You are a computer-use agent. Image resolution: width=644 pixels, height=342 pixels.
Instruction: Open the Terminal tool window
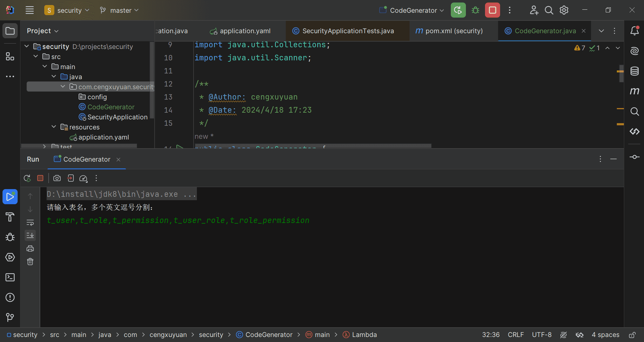(10, 277)
